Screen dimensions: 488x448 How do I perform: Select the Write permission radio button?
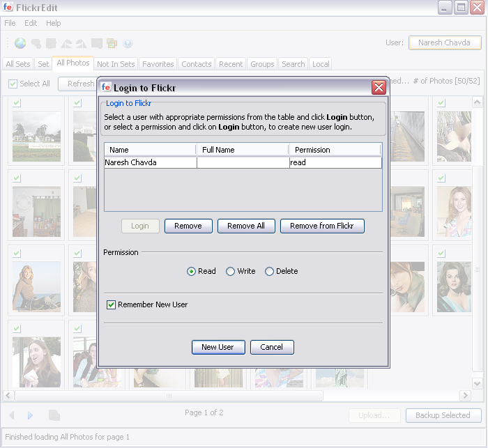230,271
